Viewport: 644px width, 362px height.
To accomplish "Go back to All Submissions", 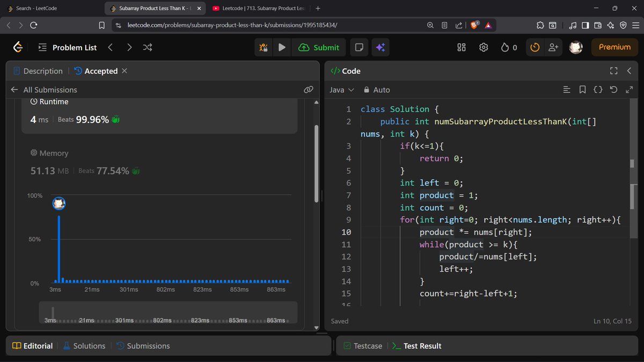I will [44, 90].
